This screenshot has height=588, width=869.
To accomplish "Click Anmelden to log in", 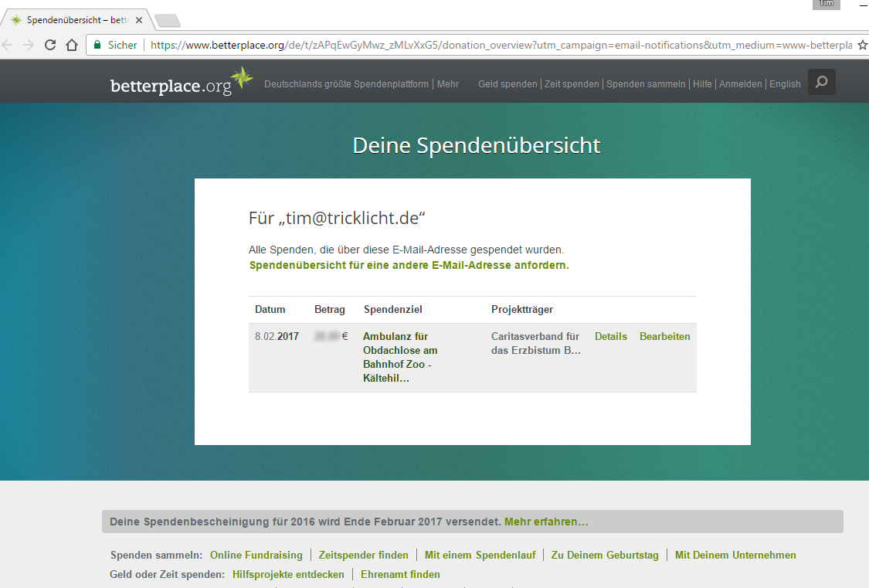I will point(741,84).
